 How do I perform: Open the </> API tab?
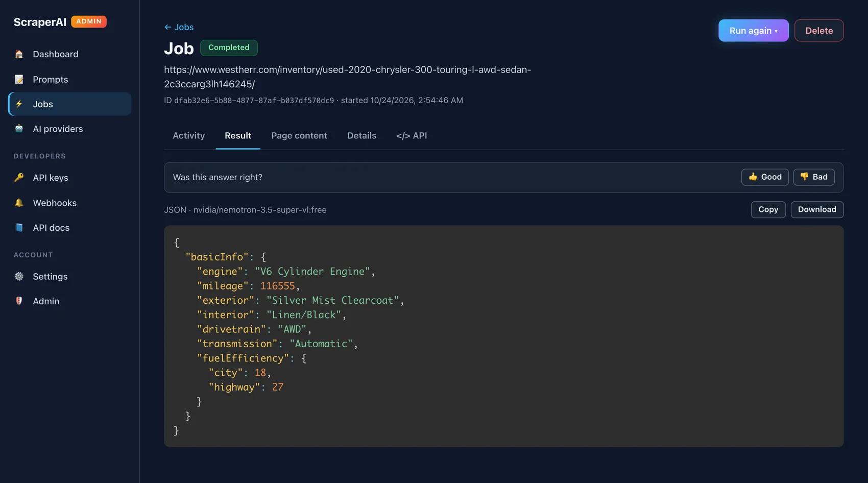(x=412, y=136)
